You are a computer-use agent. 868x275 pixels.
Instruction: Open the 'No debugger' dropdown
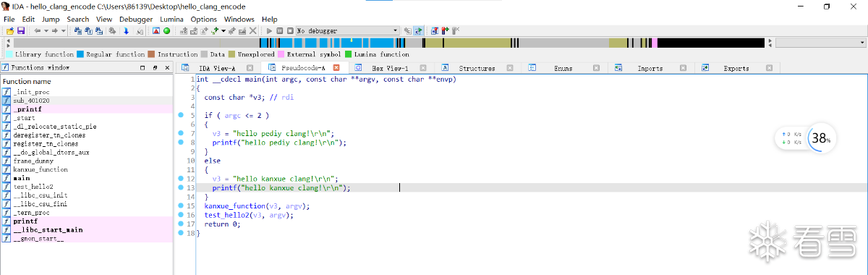[347, 31]
